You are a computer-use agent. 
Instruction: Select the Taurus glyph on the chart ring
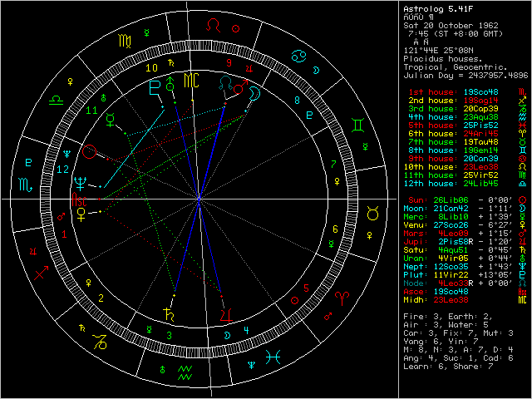[373, 214]
